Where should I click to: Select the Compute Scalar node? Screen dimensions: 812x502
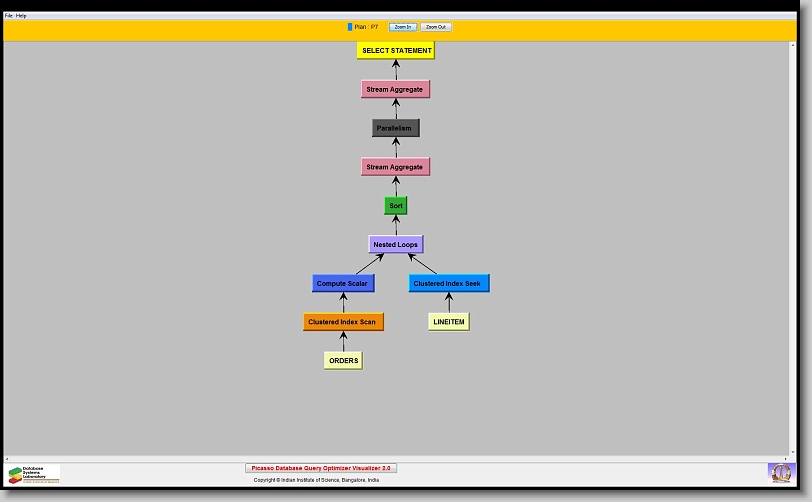pos(342,283)
